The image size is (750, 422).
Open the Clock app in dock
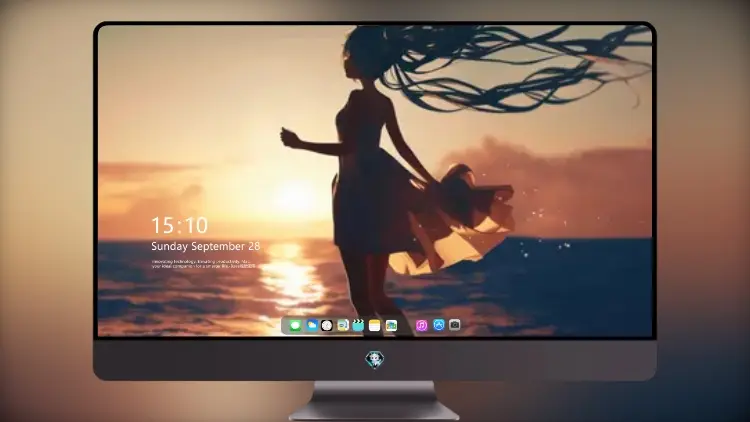tap(327, 326)
